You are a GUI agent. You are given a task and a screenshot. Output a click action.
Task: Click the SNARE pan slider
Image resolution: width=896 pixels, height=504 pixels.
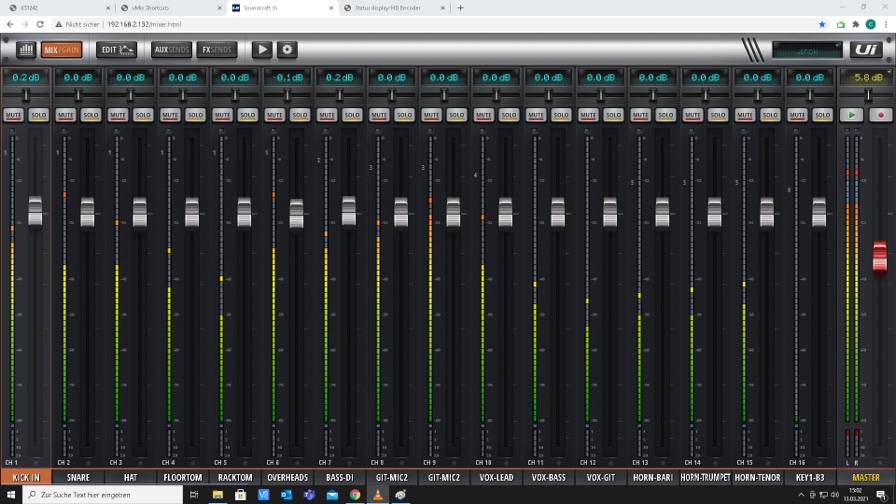(78, 94)
